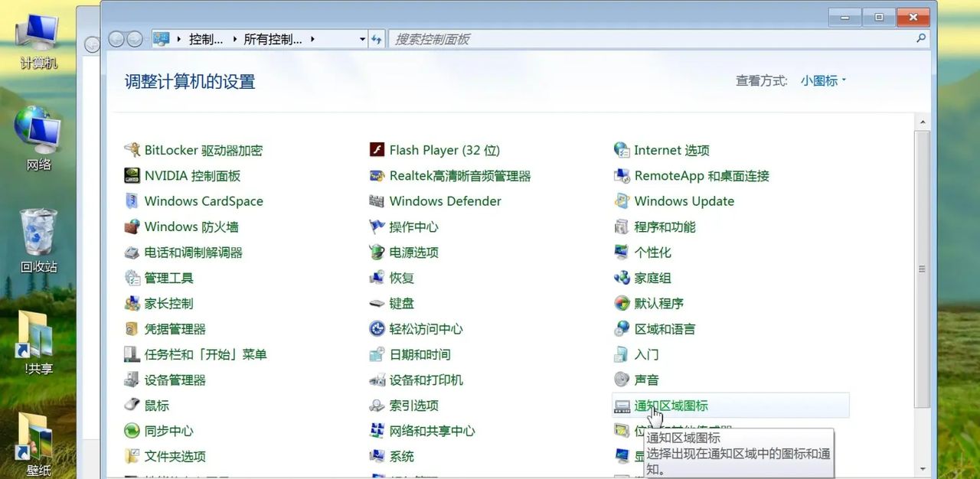
Task: Open the 程序和功能 link
Action: tap(665, 226)
